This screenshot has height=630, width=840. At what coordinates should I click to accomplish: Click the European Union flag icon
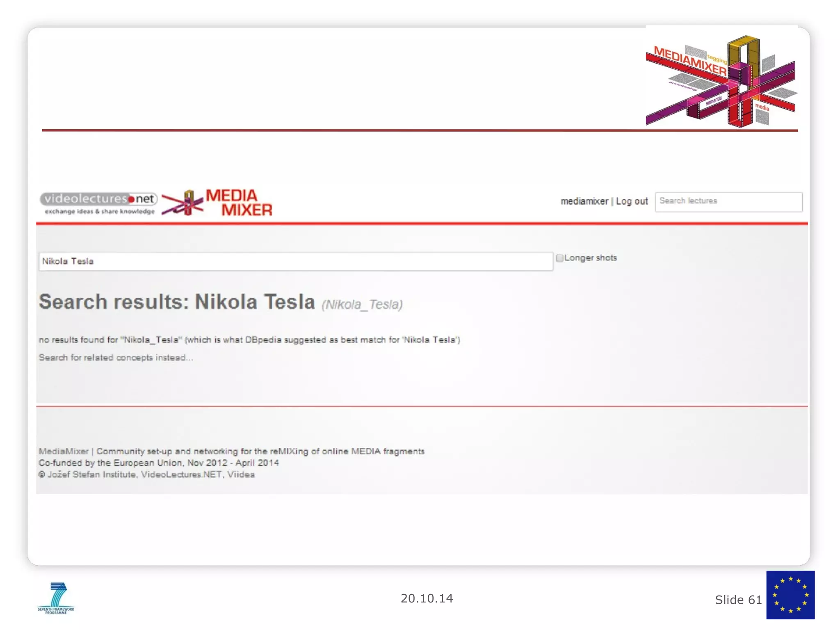790,595
